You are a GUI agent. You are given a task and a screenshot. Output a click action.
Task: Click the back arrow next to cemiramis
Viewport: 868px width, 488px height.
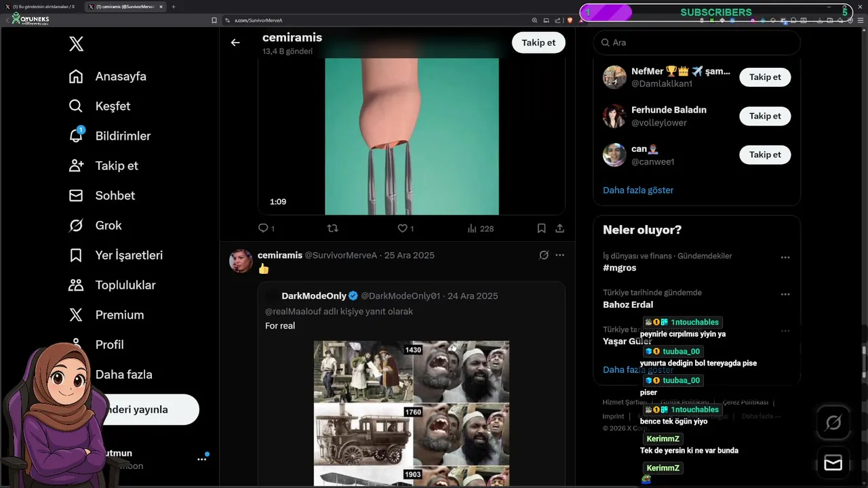[x=235, y=42]
